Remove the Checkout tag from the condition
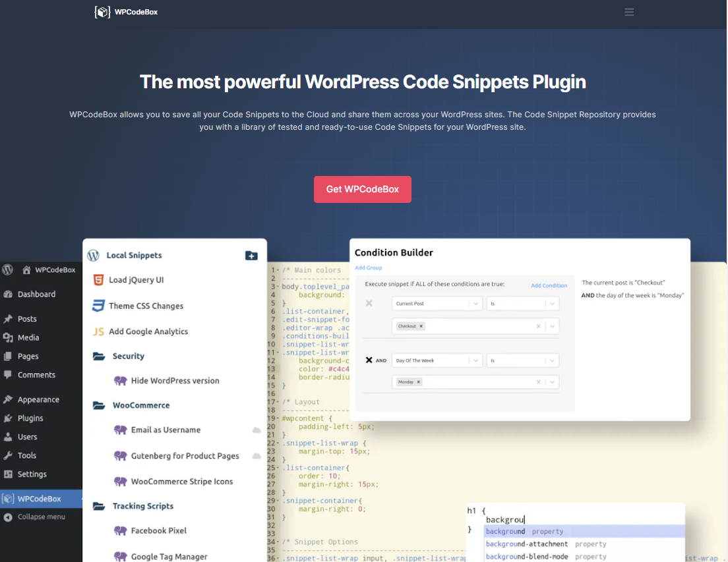This screenshot has height=562, width=728. (x=421, y=326)
